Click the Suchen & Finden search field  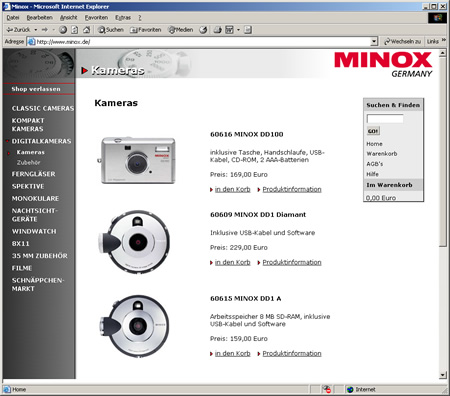pyautogui.click(x=385, y=118)
